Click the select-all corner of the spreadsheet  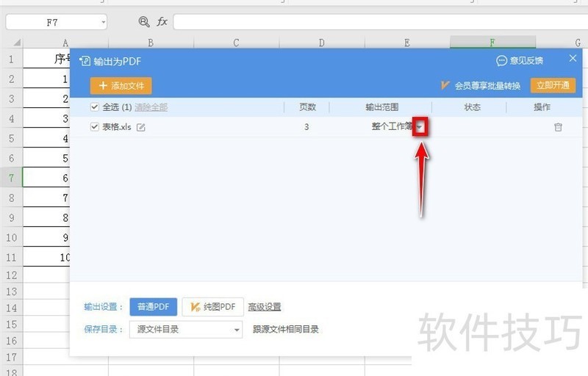[x=16, y=43]
